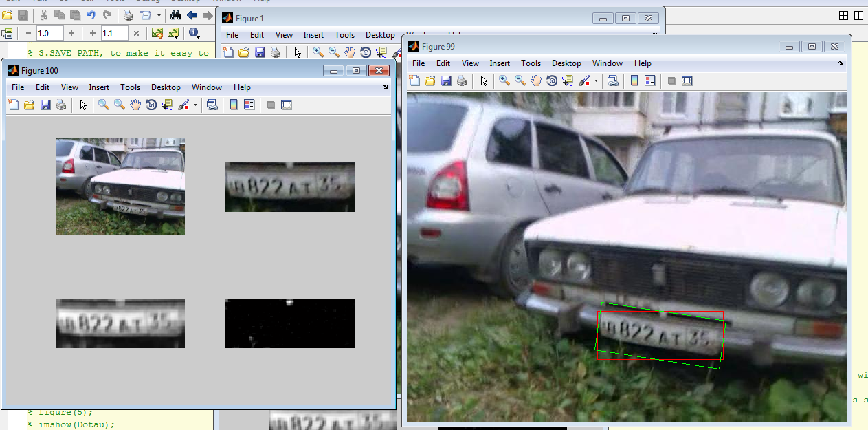
Task: Activate Zoom In tool in Figure 99
Action: [504, 80]
